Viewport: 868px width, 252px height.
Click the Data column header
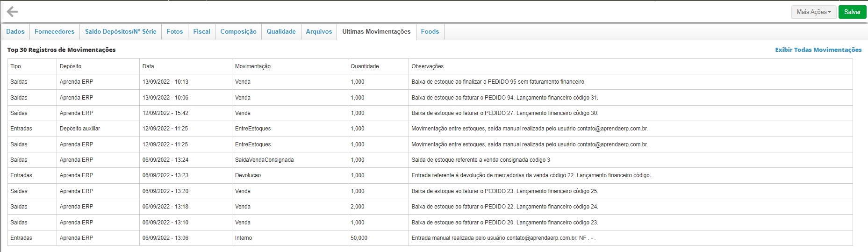(x=148, y=66)
